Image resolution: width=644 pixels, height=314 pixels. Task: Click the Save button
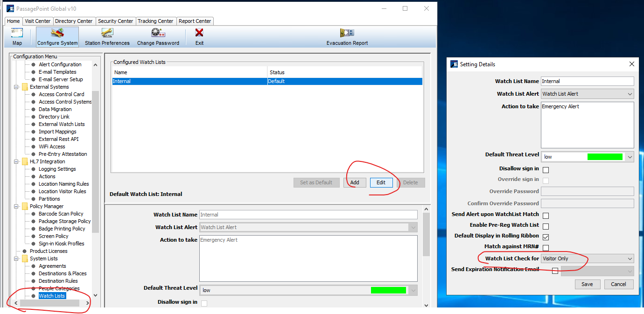(x=587, y=284)
